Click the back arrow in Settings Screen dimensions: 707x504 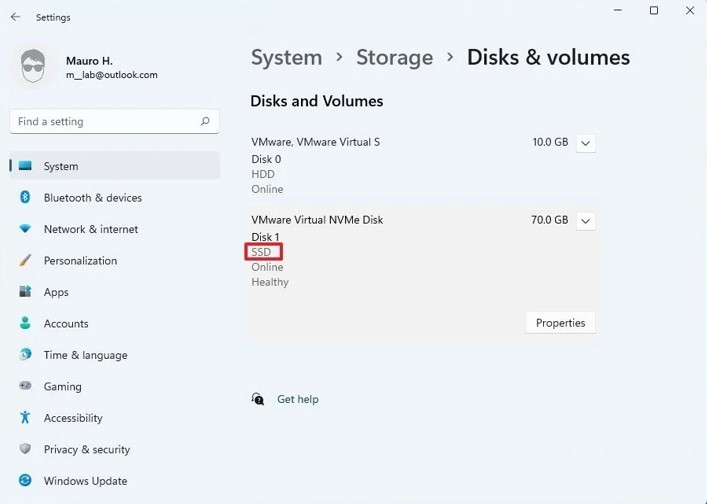point(15,17)
